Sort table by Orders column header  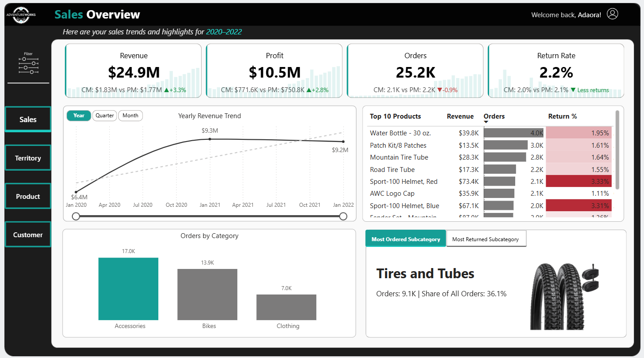[494, 116]
